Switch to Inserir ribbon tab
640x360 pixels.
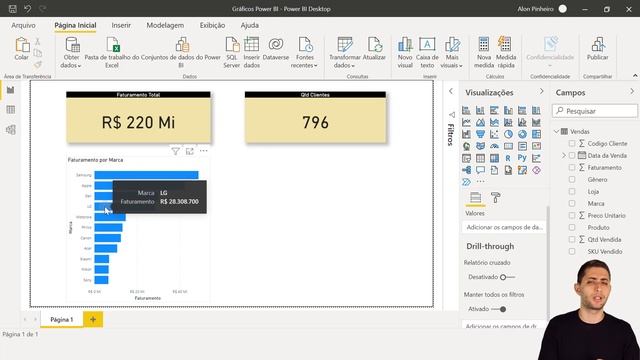[x=121, y=25]
